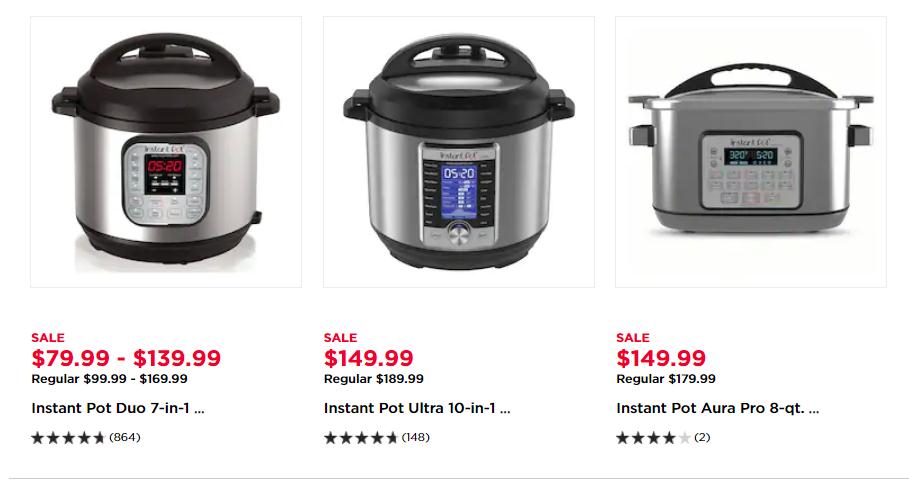Click the star rating icons for Instant Pot Ultra
Screen dimensions: 909x480
point(361,438)
